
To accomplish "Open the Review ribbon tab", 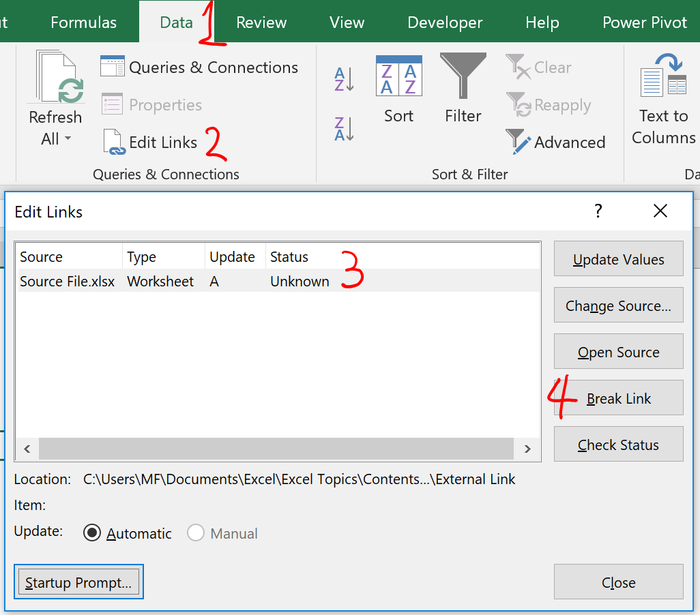I will pyautogui.click(x=262, y=22).
